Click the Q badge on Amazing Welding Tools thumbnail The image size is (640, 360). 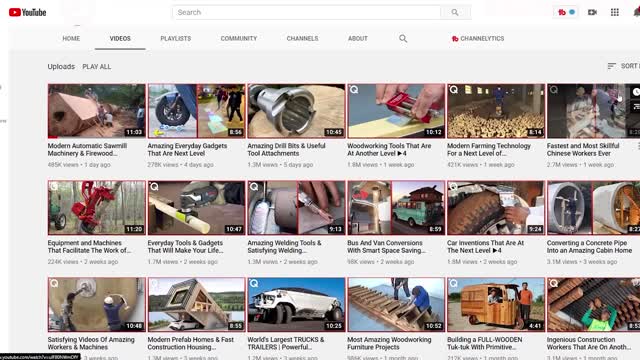tap(254, 187)
